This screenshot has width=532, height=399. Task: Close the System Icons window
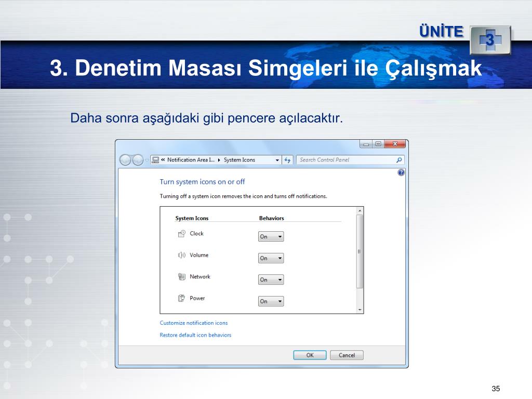[395, 144]
